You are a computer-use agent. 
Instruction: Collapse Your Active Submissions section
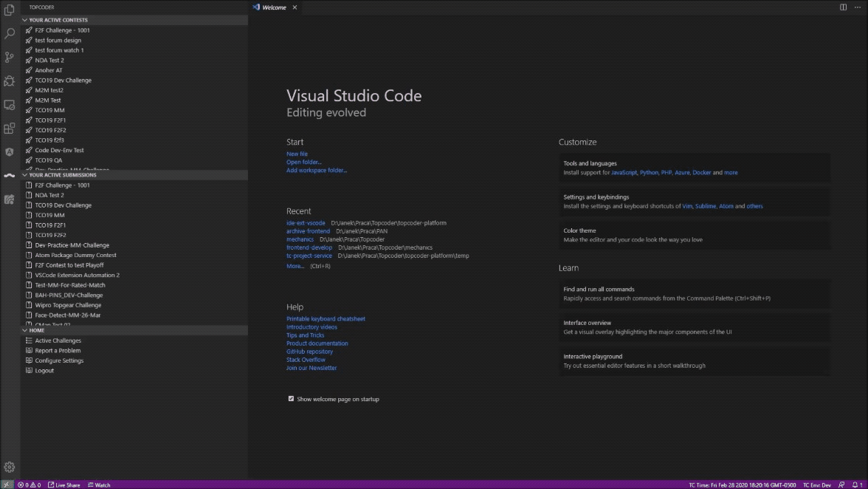[x=134, y=175]
